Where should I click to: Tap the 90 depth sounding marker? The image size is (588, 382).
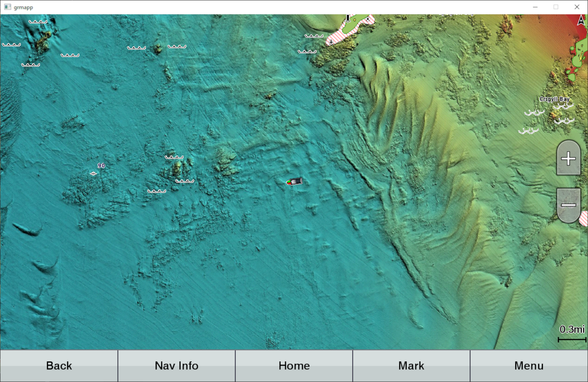coord(101,166)
